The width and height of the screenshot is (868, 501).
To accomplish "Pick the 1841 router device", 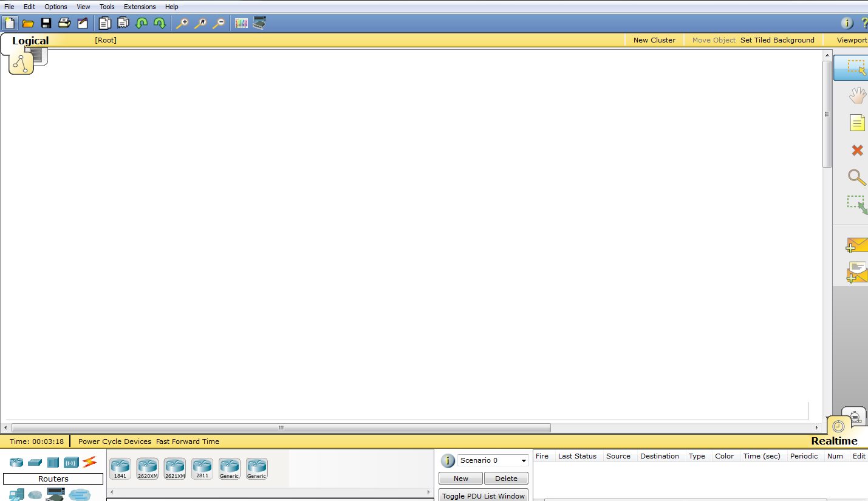I will (120, 468).
